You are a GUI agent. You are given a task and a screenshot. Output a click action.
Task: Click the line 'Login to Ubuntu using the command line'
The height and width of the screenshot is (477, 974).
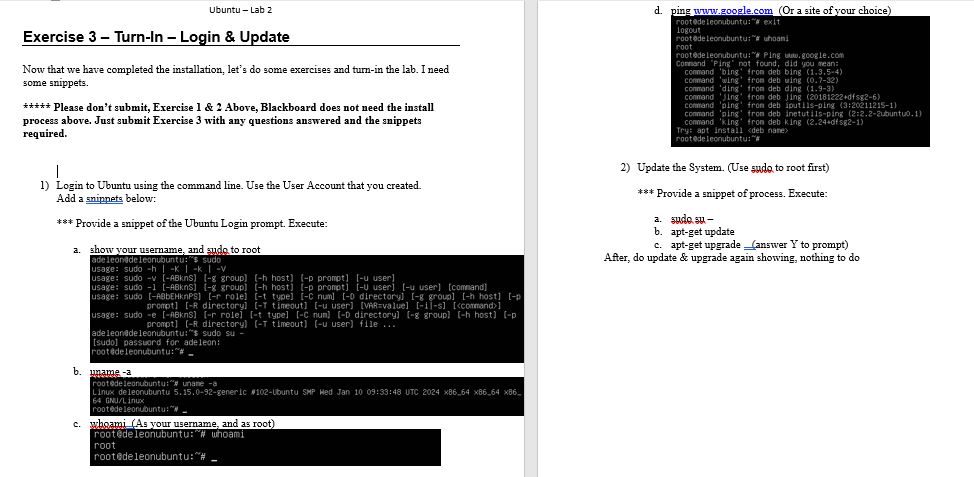239,185
